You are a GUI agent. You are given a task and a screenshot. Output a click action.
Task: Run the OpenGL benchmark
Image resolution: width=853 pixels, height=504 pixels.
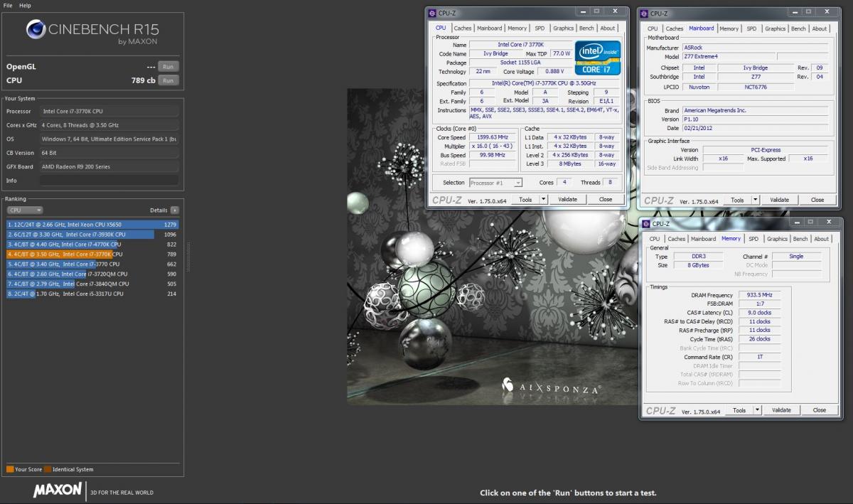pyautogui.click(x=168, y=66)
